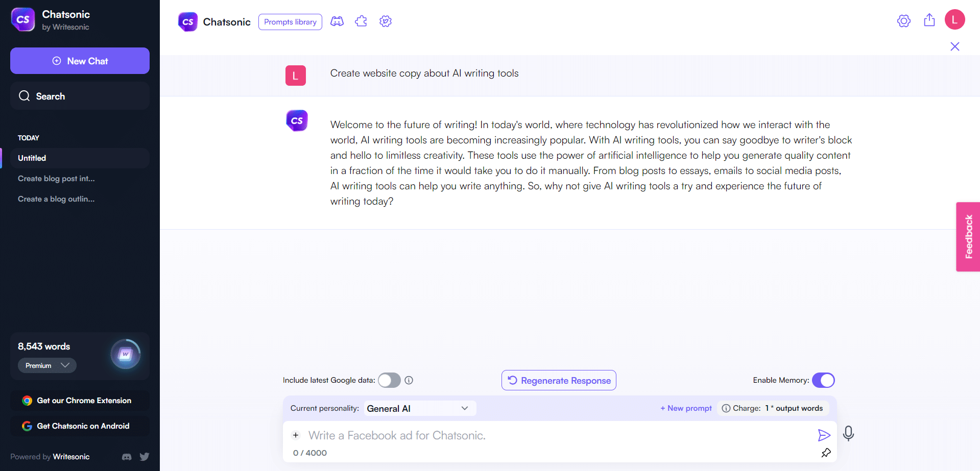Click the charge info icon

click(726, 408)
